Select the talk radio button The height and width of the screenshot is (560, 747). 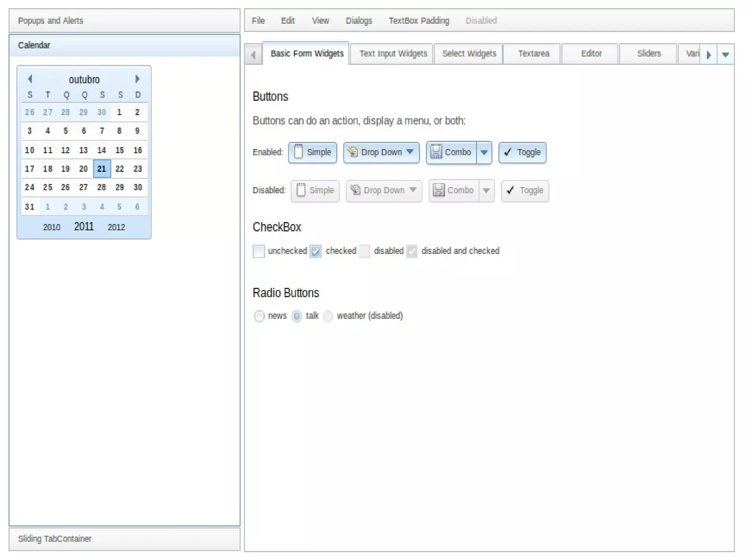[297, 316]
